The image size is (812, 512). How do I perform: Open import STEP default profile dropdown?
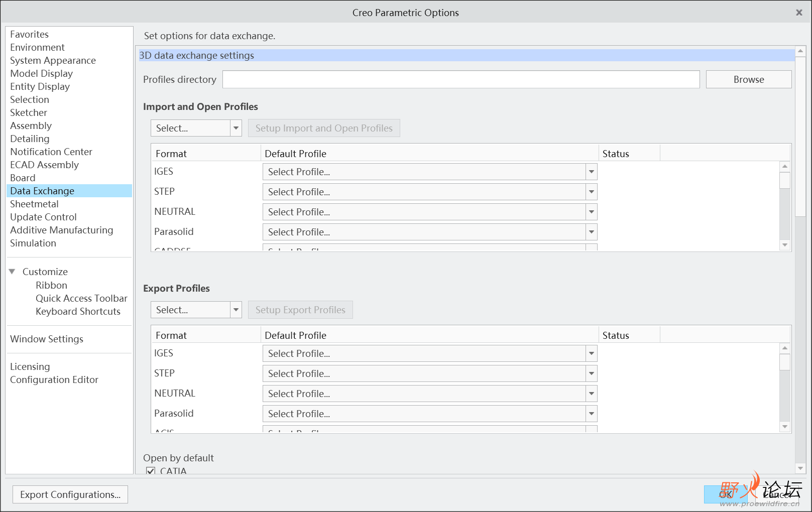[x=430, y=192]
